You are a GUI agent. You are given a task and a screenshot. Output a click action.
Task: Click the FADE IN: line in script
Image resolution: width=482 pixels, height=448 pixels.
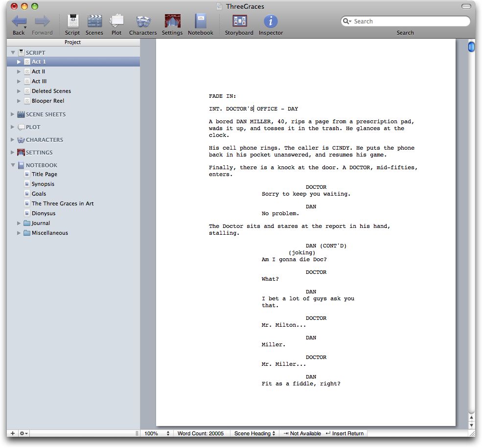click(222, 96)
